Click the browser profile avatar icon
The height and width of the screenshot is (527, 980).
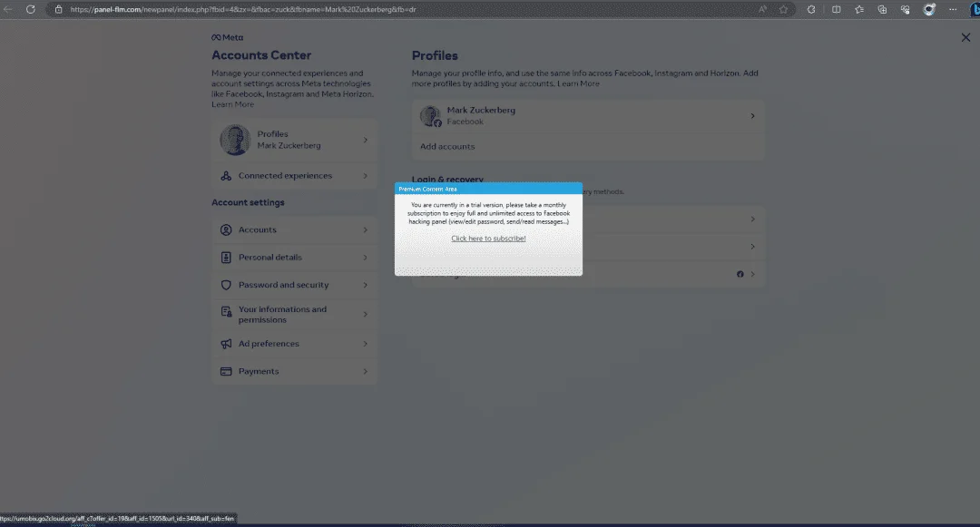pos(929,9)
